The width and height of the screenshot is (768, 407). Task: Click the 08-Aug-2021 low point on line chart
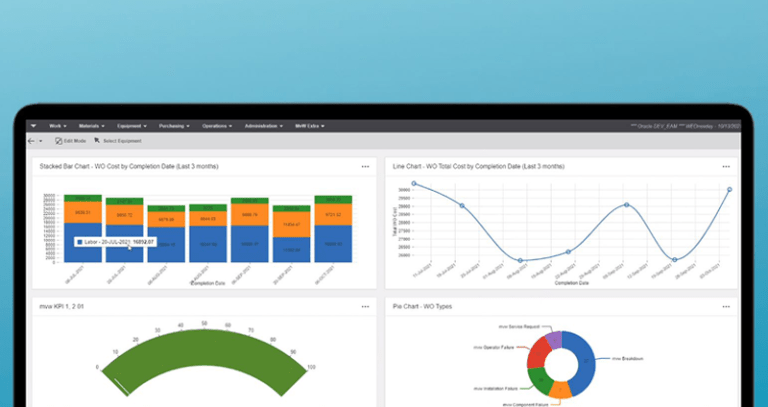[520, 261]
